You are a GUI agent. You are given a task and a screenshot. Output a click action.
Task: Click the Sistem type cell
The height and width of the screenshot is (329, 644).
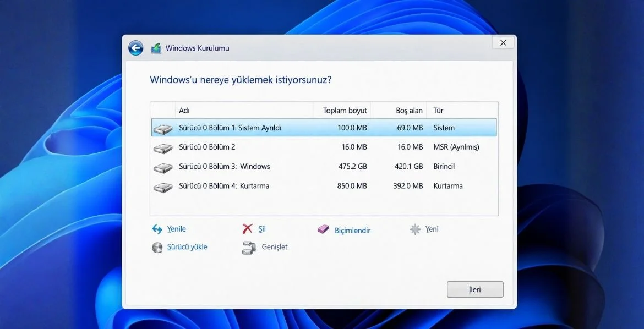[x=444, y=128]
